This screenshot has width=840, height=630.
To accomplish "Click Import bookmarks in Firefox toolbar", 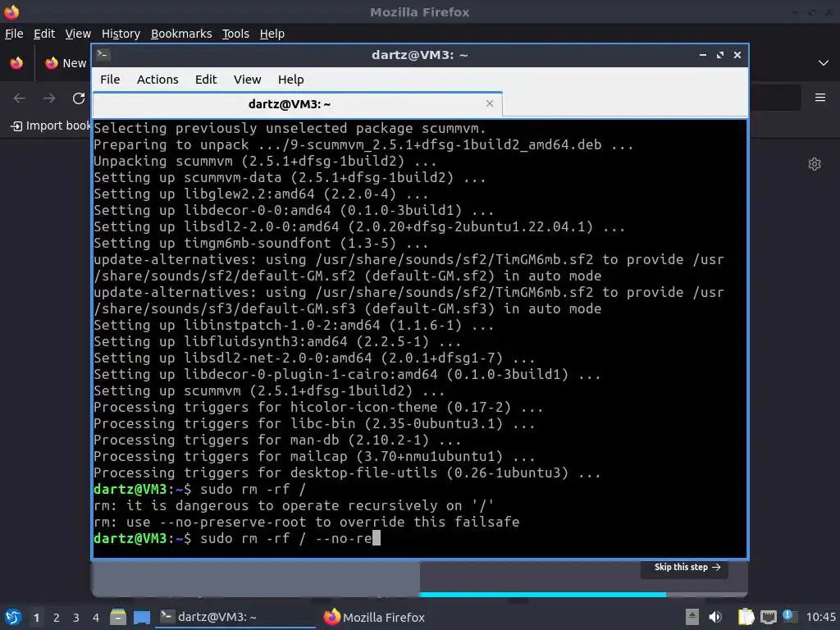I will tap(51, 126).
